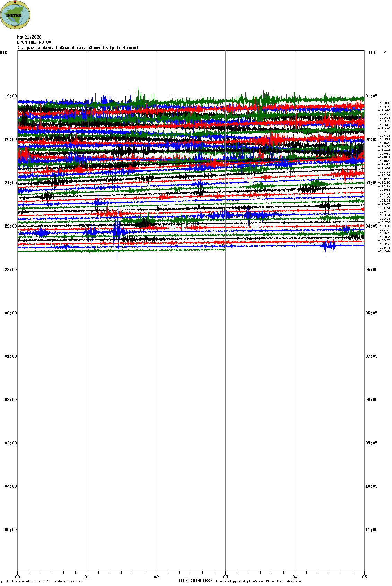Click the 03:05 UTC time label
Viewport: 392px width, 586px height.
(x=372, y=183)
